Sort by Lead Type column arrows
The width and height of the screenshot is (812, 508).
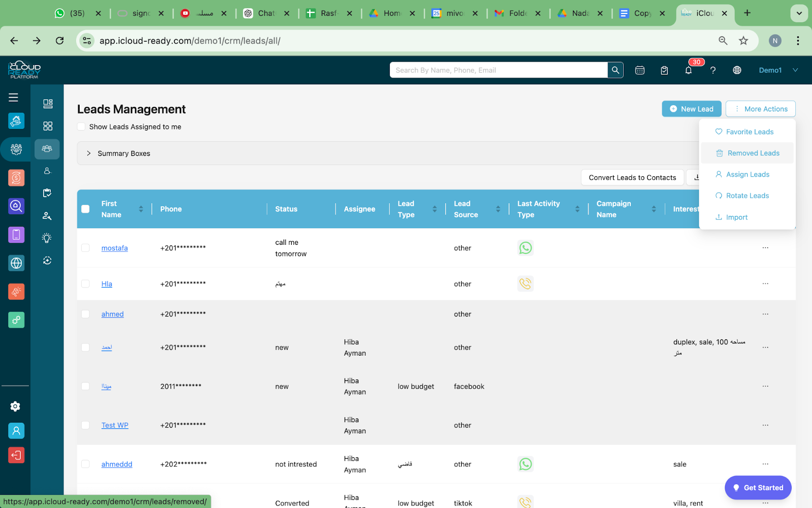pos(434,209)
